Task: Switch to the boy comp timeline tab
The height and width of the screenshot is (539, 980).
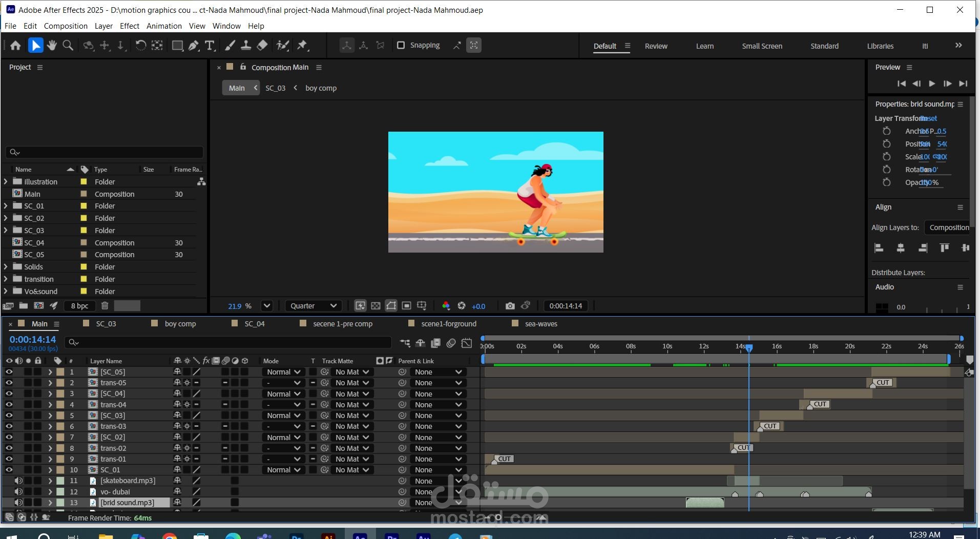Action: [180, 324]
